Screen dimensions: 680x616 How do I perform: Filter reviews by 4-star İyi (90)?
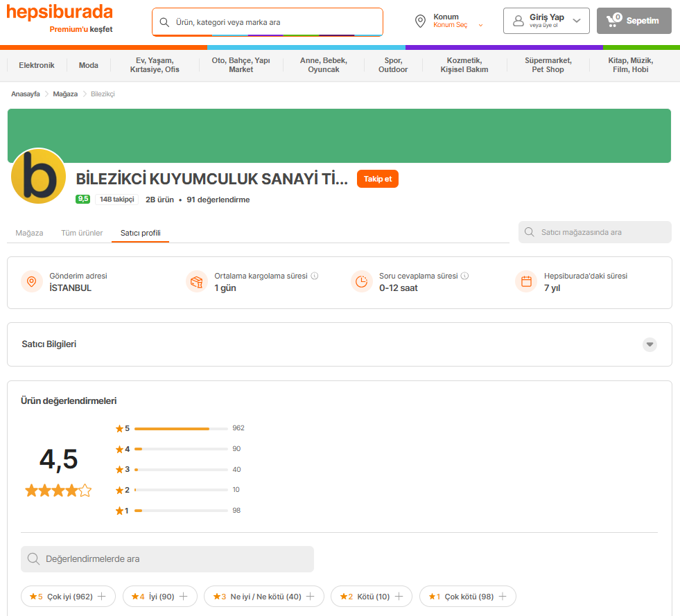point(160,597)
